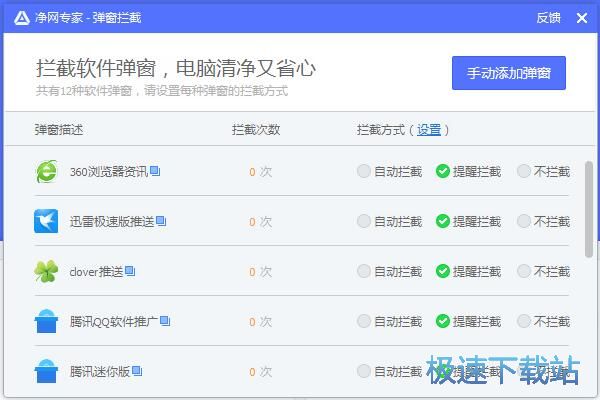This screenshot has height=400, width=600.
Task: Click the 手动添加弹窗 button
Action: [509, 73]
